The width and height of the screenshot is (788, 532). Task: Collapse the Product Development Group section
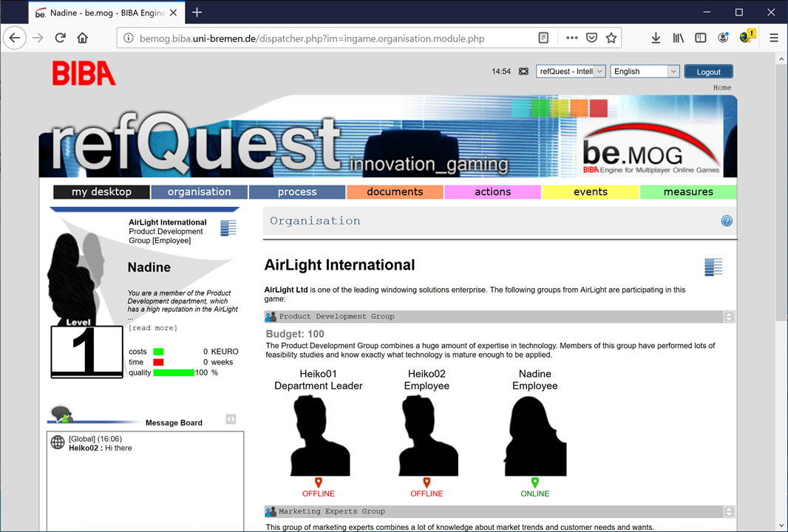[x=729, y=316]
